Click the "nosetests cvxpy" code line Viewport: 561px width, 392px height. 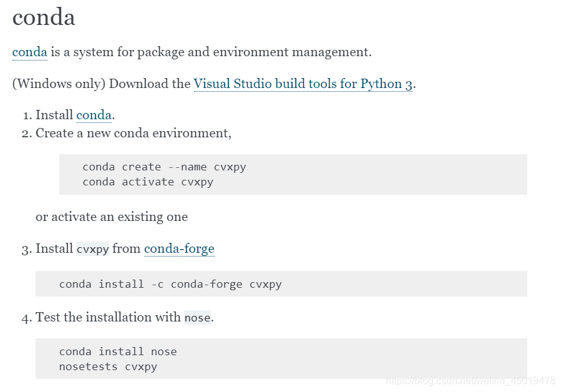coord(108,366)
